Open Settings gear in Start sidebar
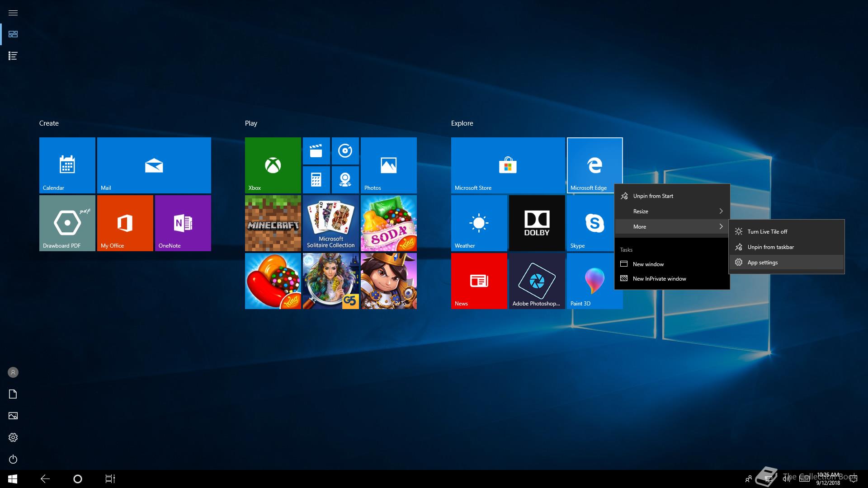 [13, 437]
